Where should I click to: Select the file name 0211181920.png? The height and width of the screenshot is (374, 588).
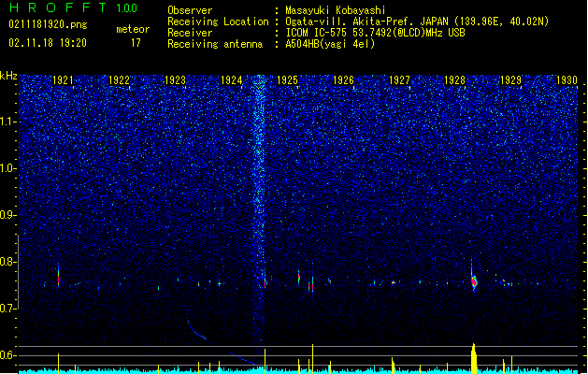tap(48, 24)
